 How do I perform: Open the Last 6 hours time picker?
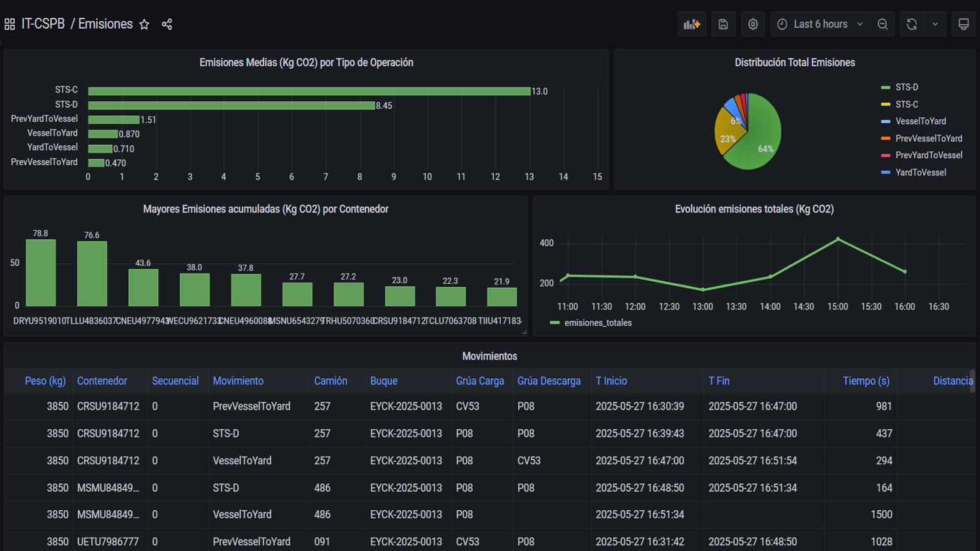click(820, 24)
